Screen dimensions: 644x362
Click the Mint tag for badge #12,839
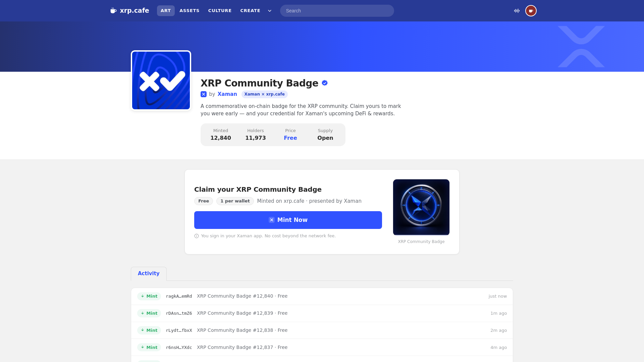point(149,313)
